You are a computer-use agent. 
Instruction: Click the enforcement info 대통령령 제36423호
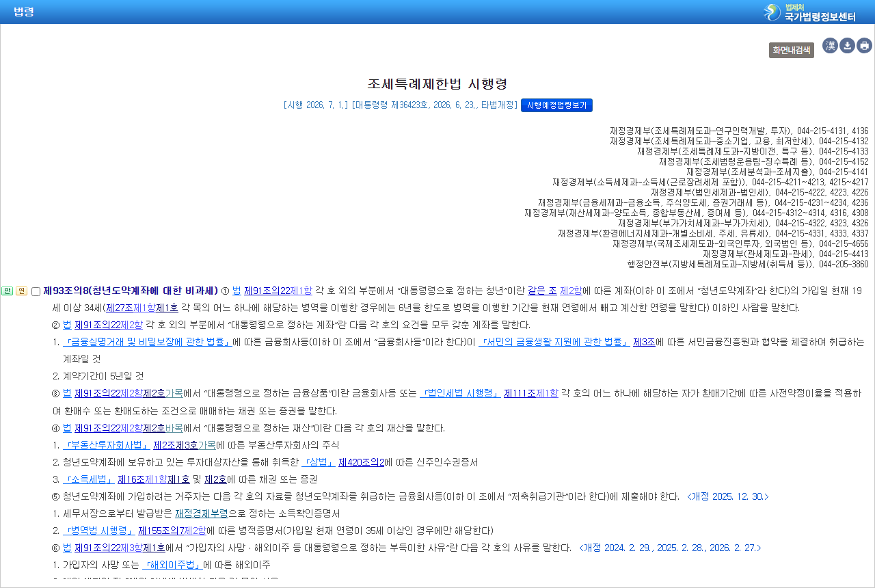tap(391, 105)
